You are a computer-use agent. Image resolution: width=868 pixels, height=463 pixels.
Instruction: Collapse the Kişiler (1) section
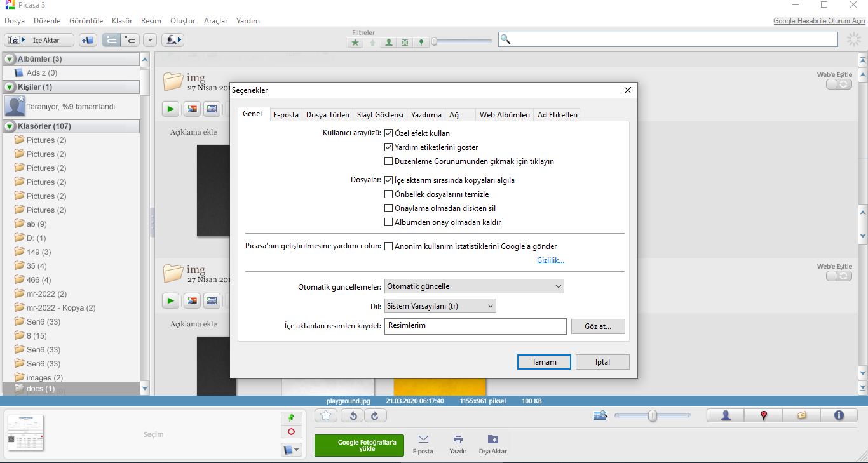[x=10, y=87]
